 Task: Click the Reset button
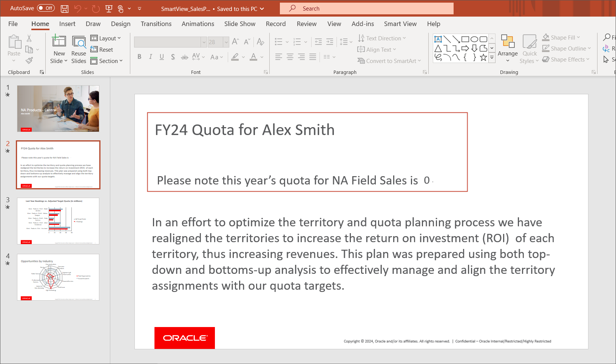point(102,49)
